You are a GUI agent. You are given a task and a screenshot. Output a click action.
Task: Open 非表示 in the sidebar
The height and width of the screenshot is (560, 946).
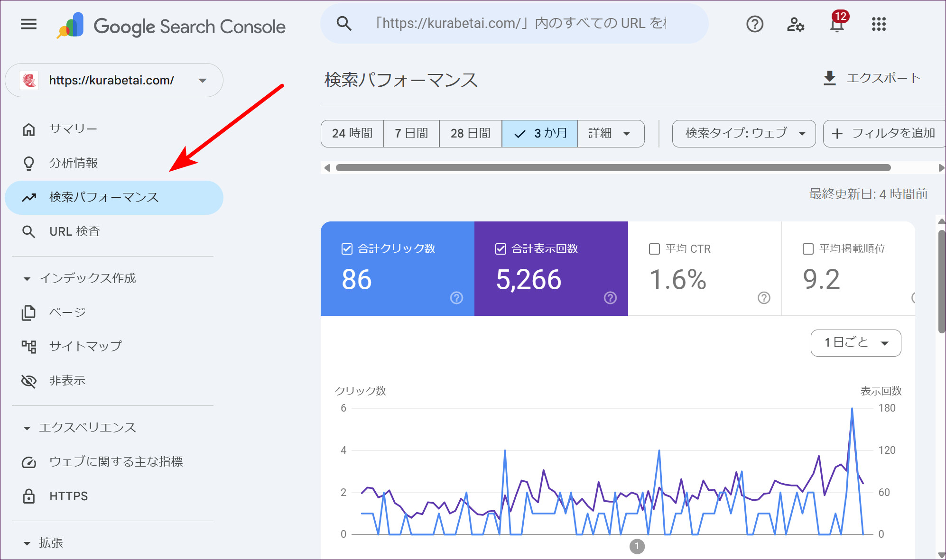pos(114,381)
